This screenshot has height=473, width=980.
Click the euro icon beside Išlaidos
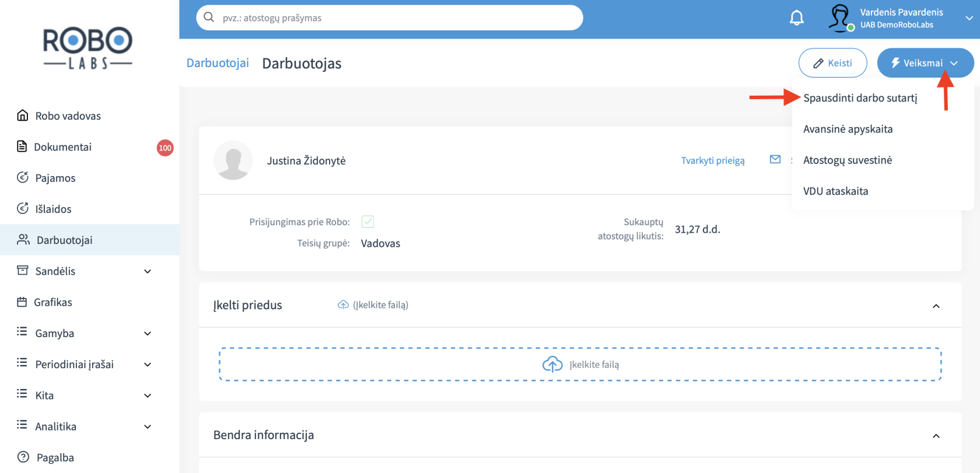click(x=23, y=208)
